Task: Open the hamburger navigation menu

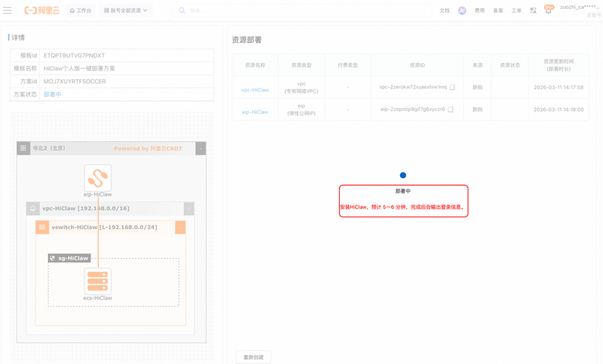Action: pyautogui.click(x=7, y=10)
